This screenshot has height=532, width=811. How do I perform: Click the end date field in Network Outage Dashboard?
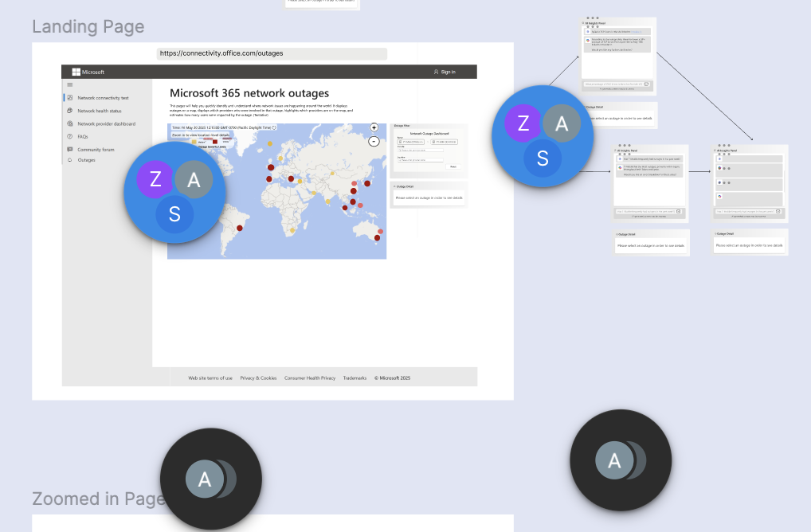click(x=445, y=142)
